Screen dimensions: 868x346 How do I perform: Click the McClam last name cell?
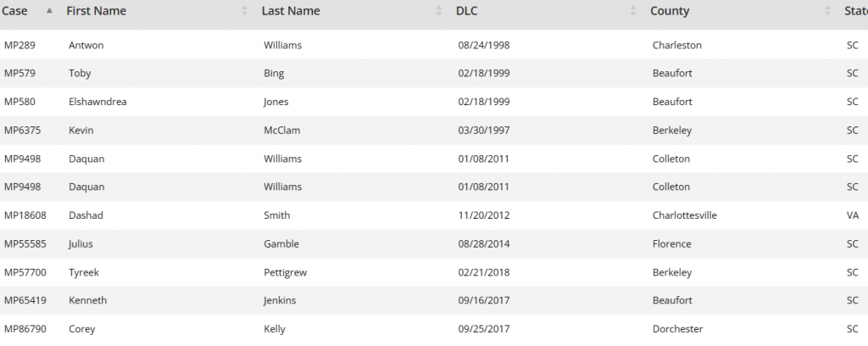tap(282, 131)
